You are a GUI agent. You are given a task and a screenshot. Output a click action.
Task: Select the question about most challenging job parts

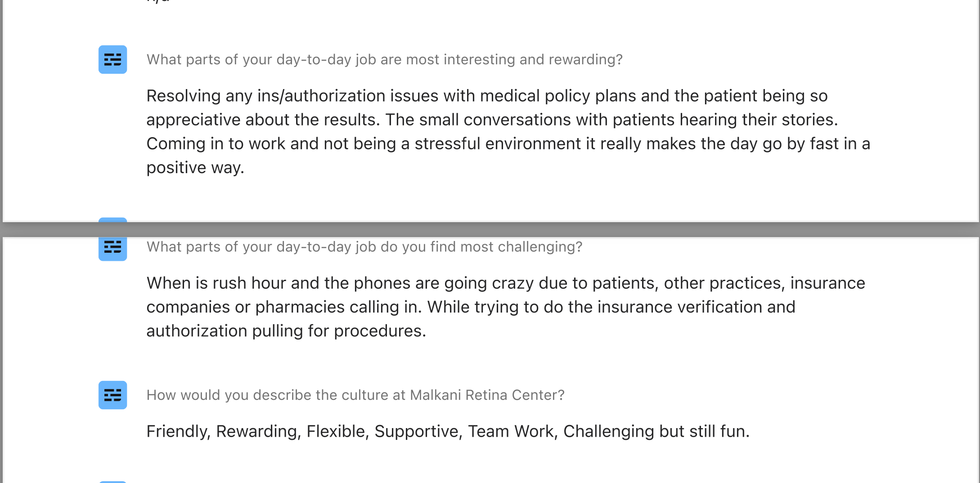[364, 247]
